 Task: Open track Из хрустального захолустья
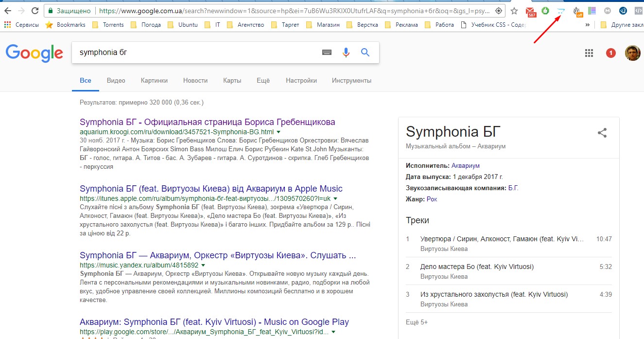tap(494, 294)
